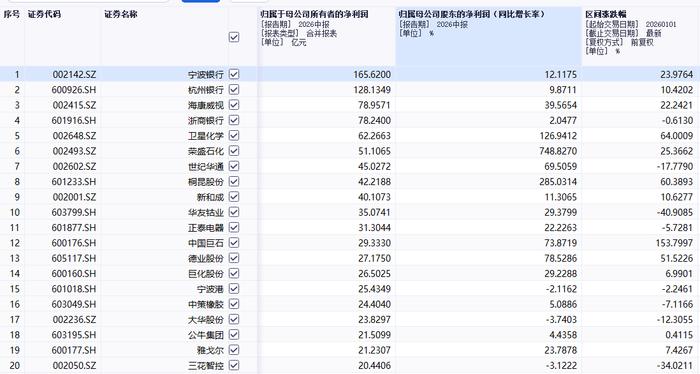The width and height of the screenshot is (700, 374).
Task: Toggle checkbox for 荣盛石化
Action: 234,151
